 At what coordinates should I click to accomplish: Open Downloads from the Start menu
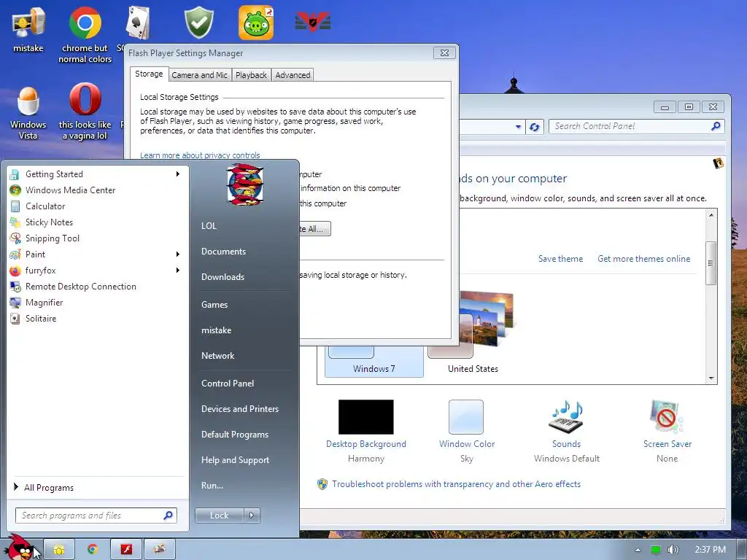(x=222, y=277)
